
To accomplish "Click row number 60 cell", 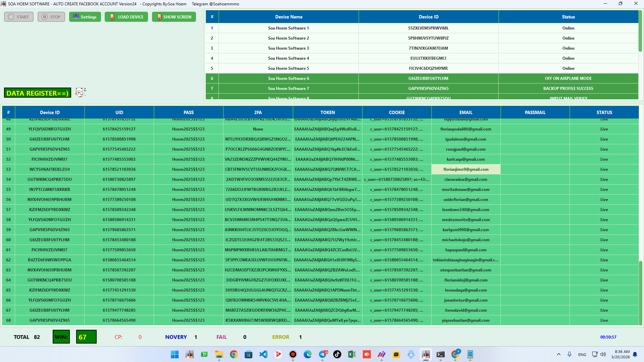I will pos(8,240).
